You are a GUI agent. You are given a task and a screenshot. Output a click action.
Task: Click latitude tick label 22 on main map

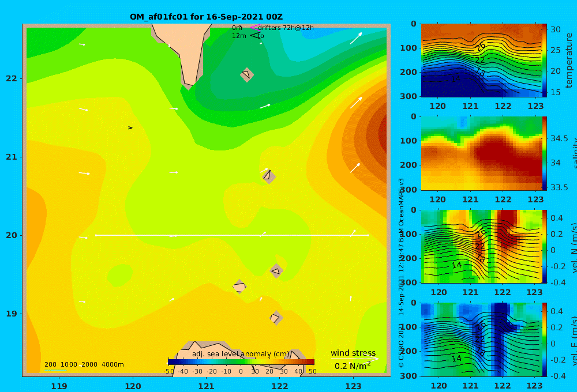[12, 78]
